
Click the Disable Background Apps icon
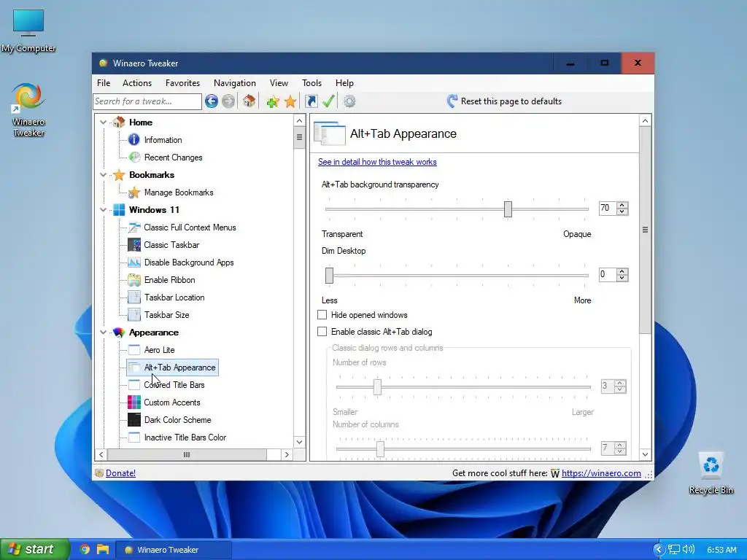pyautogui.click(x=134, y=262)
